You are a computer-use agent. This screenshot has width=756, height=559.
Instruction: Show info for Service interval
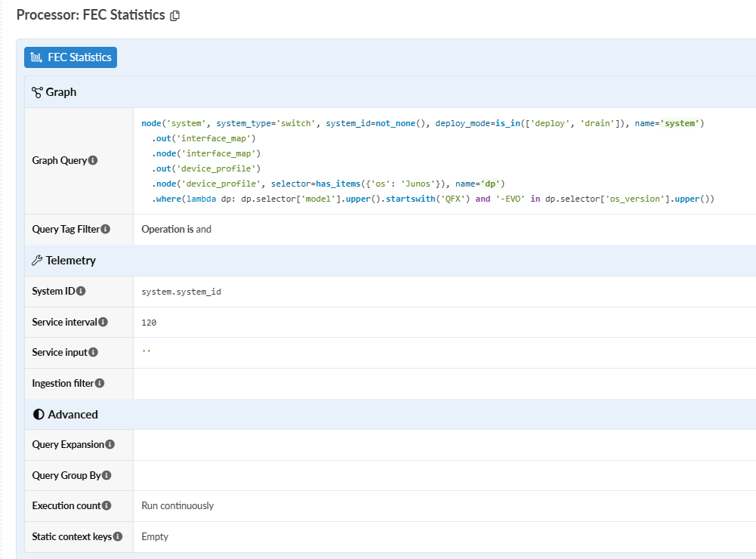[103, 322]
